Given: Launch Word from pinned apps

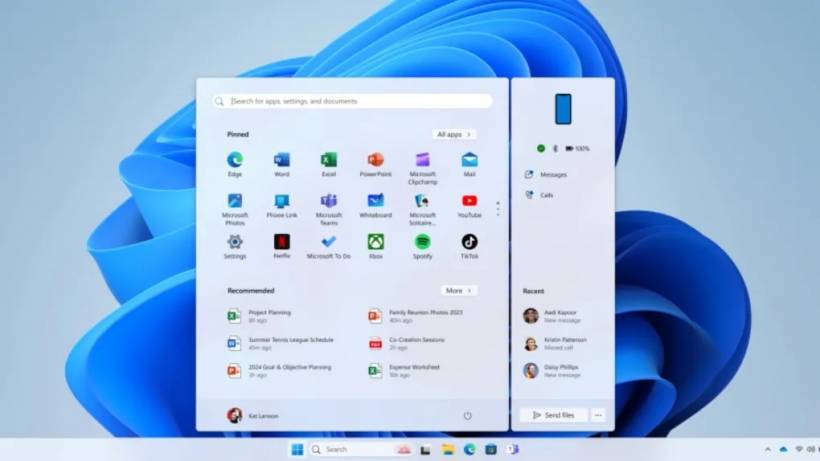Looking at the screenshot, I should [x=281, y=164].
